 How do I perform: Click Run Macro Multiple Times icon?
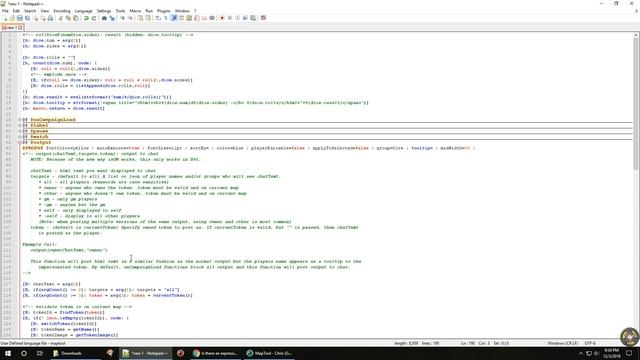245,18
